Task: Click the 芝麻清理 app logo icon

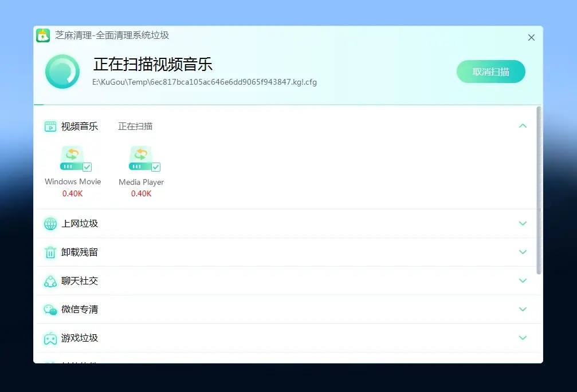Action: [x=43, y=35]
